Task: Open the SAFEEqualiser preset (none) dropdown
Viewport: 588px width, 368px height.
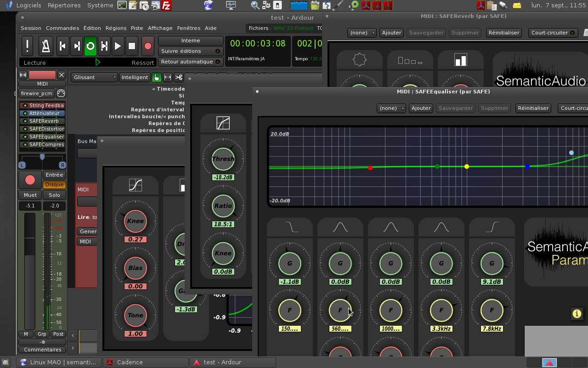Action: pyautogui.click(x=391, y=108)
